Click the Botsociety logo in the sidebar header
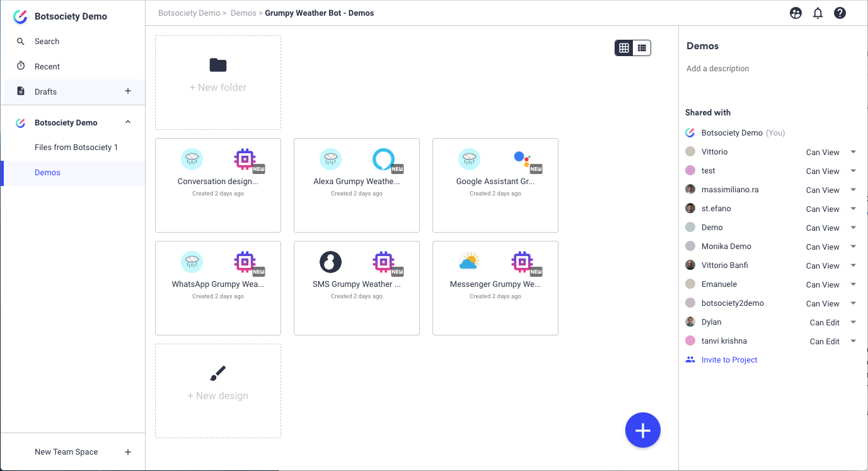The height and width of the screenshot is (471, 868). coord(20,16)
